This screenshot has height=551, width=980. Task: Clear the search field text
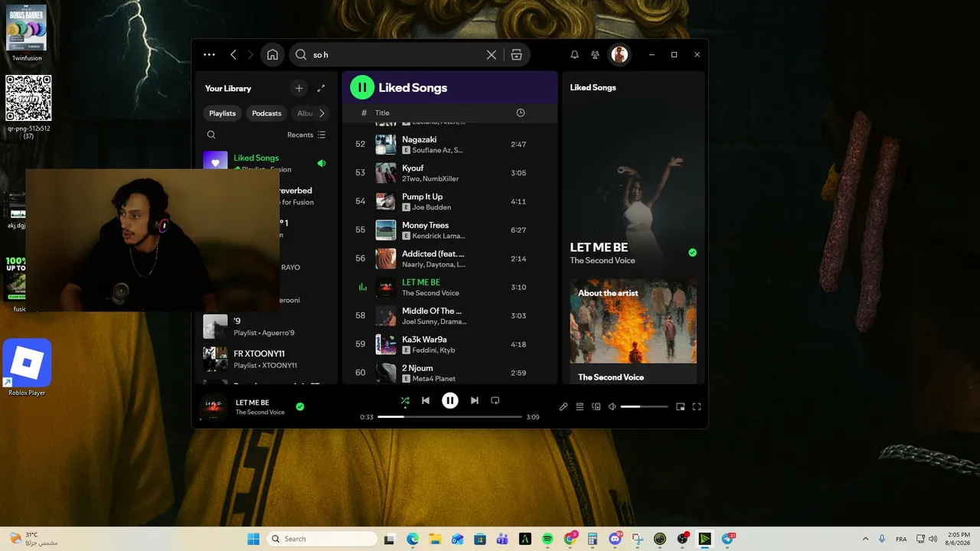[x=492, y=55]
